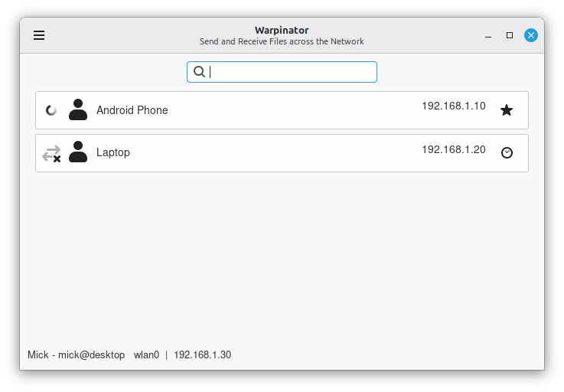Click the Mick - mick@desktop identity text
Viewport: 564px width, 392px height.
(77, 355)
